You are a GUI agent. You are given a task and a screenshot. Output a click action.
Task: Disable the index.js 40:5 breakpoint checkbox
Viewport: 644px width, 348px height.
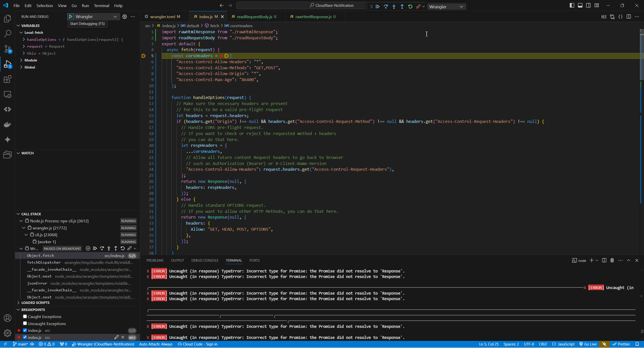pyautogui.click(x=25, y=337)
